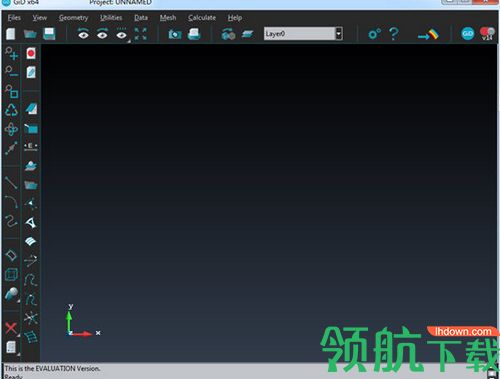The image size is (500, 379).
Task: Select the create object sphere-cylinder tool
Action: (x=12, y=295)
